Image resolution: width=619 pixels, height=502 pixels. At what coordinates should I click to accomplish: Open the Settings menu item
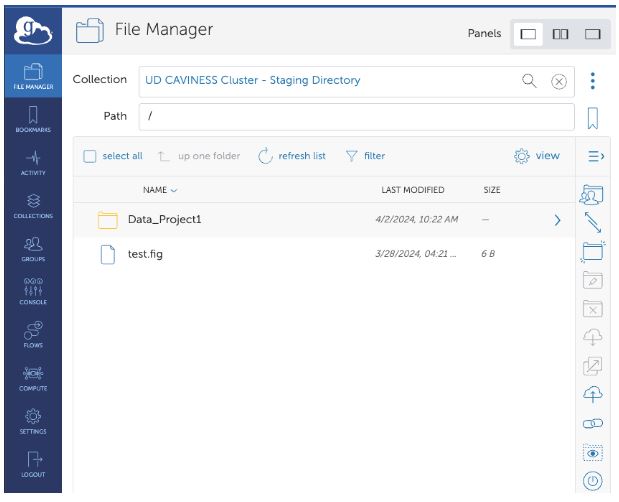point(33,420)
